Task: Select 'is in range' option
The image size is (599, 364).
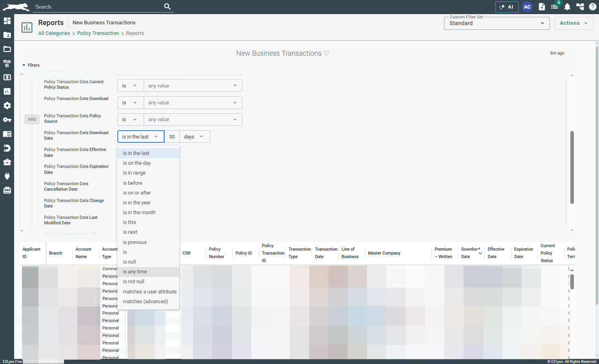Action: coord(148,173)
